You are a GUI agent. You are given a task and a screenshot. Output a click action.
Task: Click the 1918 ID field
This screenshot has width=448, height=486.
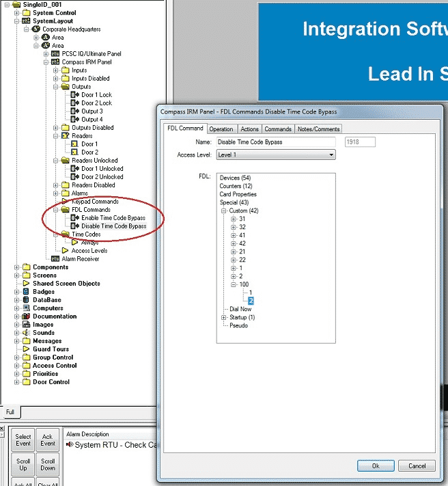(x=360, y=142)
